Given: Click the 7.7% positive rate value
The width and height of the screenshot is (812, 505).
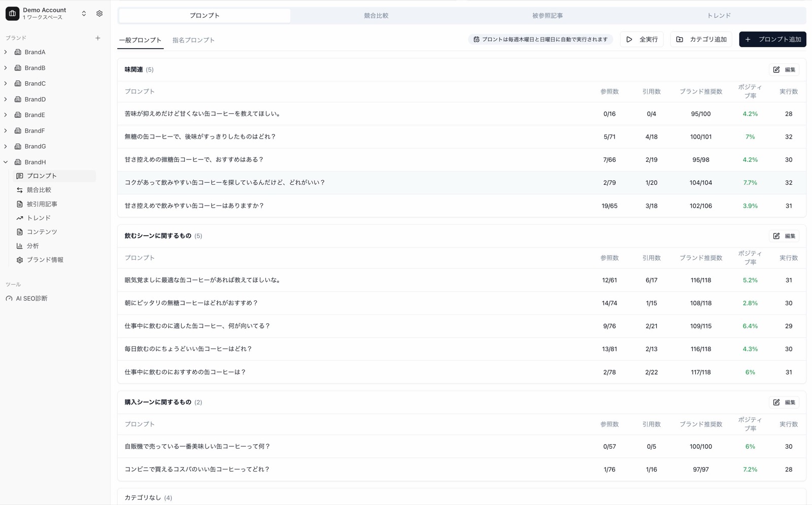Looking at the screenshot, I should click(x=750, y=183).
